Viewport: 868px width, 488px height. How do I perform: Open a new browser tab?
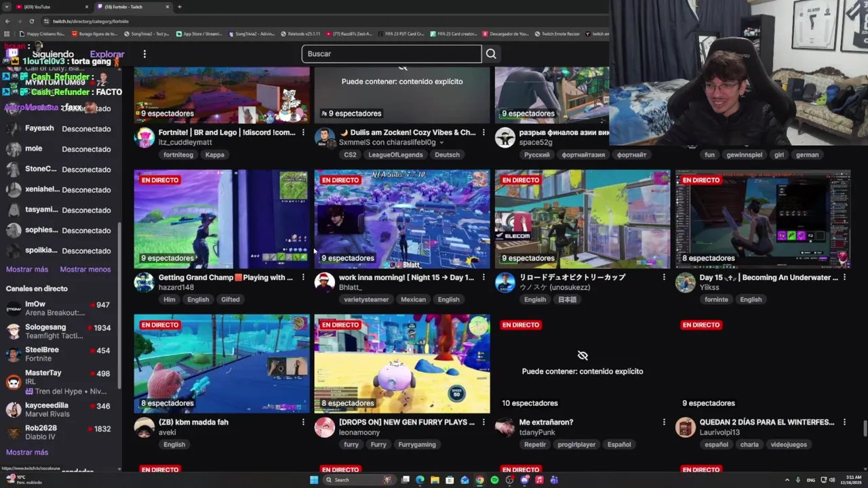pyautogui.click(x=179, y=7)
